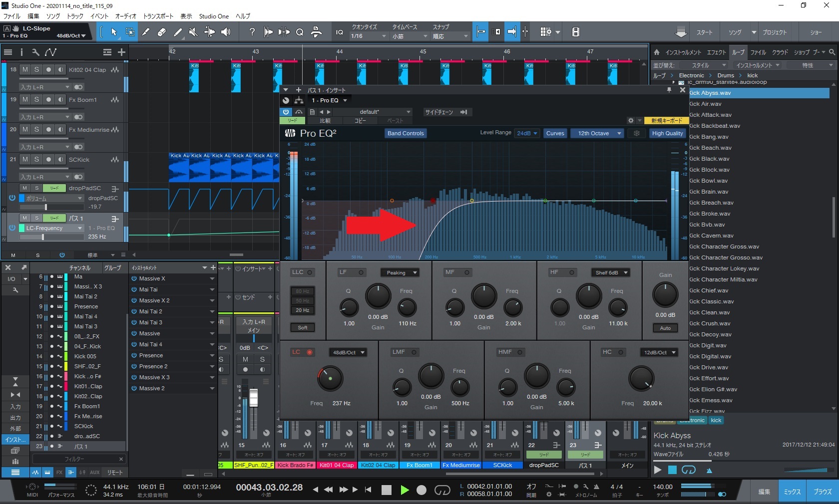
Task: Click the Soft LLC button
Action: [x=303, y=327]
